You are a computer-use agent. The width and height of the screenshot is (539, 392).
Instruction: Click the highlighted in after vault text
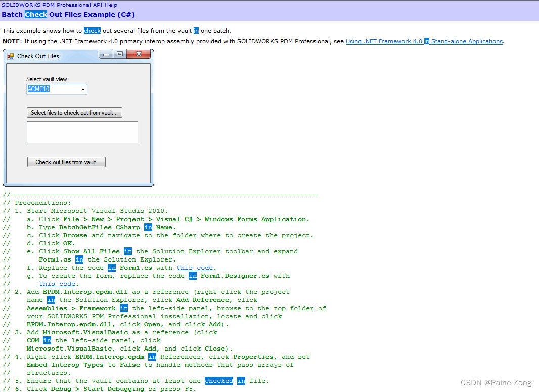click(196, 31)
